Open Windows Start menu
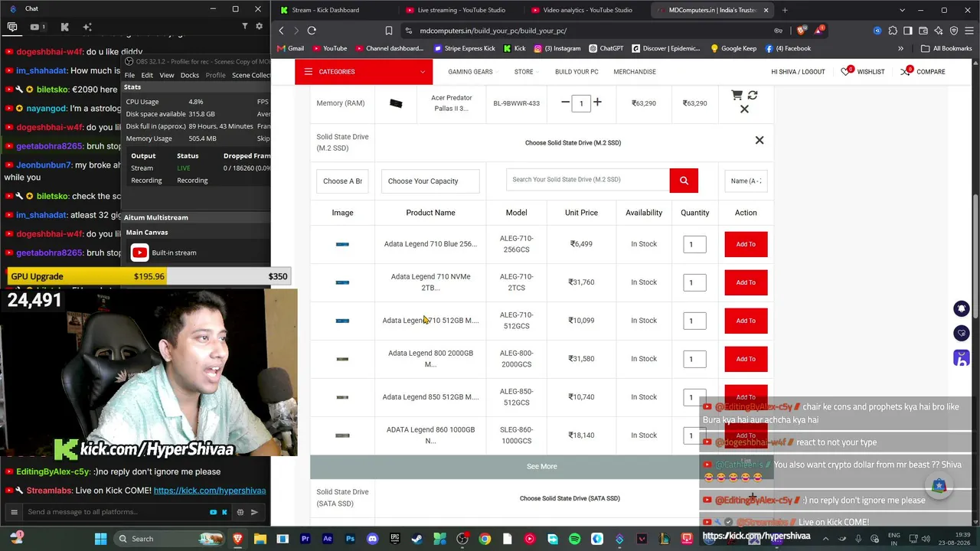The width and height of the screenshot is (980, 551). click(x=100, y=539)
